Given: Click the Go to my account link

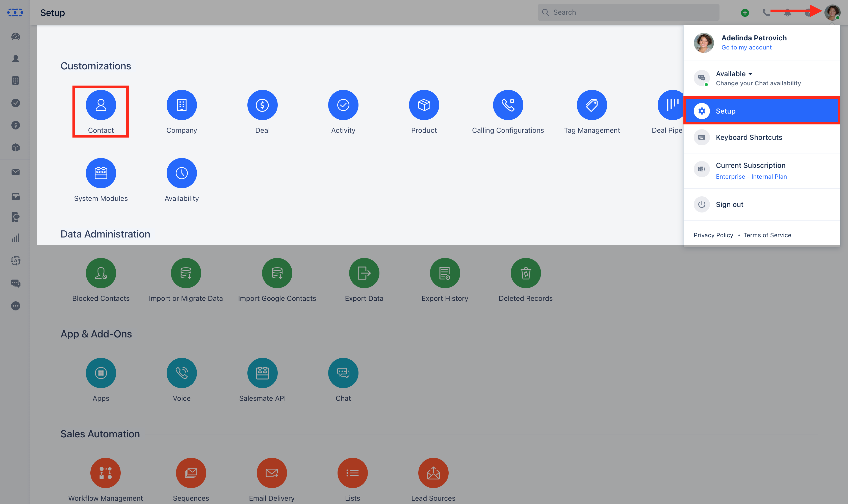Looking at the screenshot, I should tap(747, 47).
